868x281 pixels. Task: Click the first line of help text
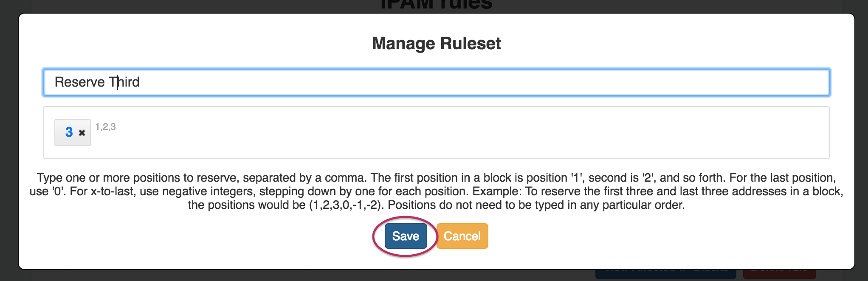(x=436, y=178)
